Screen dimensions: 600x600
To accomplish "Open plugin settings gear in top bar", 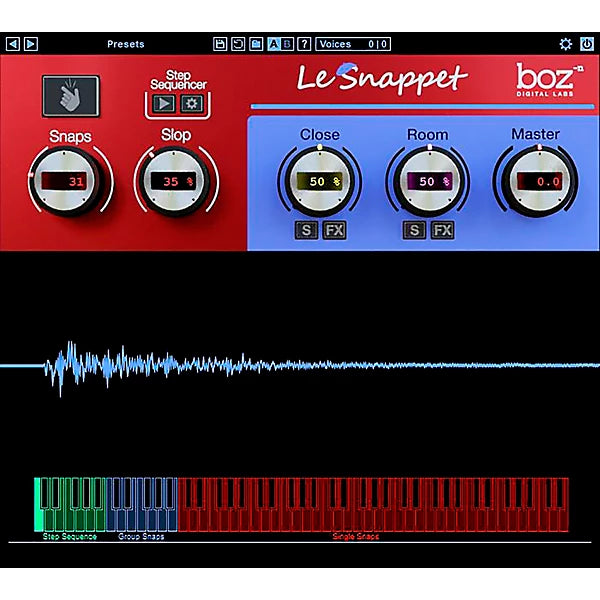I will (x=565, y=44).
